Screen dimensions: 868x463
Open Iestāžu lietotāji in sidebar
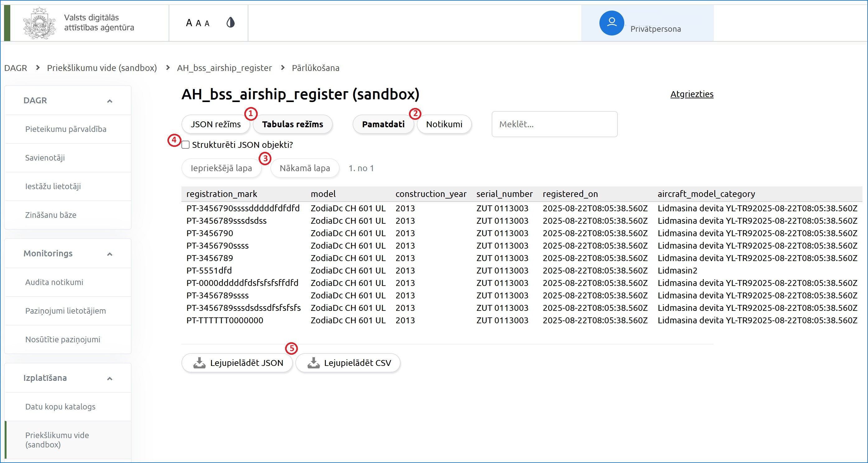point(68,186)
